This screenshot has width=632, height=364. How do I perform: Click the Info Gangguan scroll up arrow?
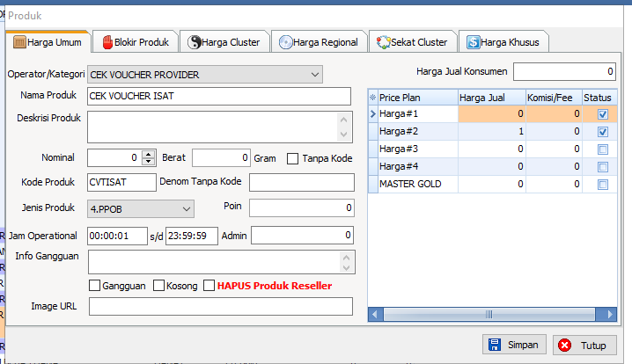pos(346,257)
